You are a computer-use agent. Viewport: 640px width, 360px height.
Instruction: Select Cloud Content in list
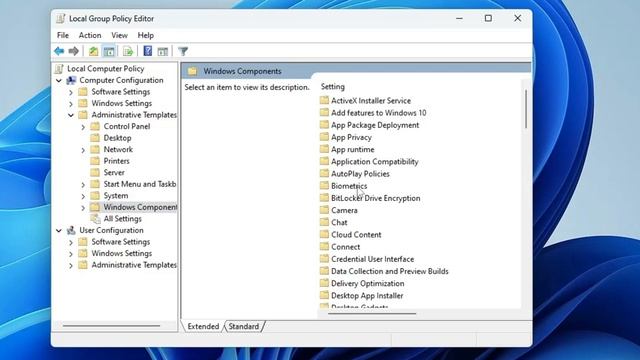pos(356,235)
